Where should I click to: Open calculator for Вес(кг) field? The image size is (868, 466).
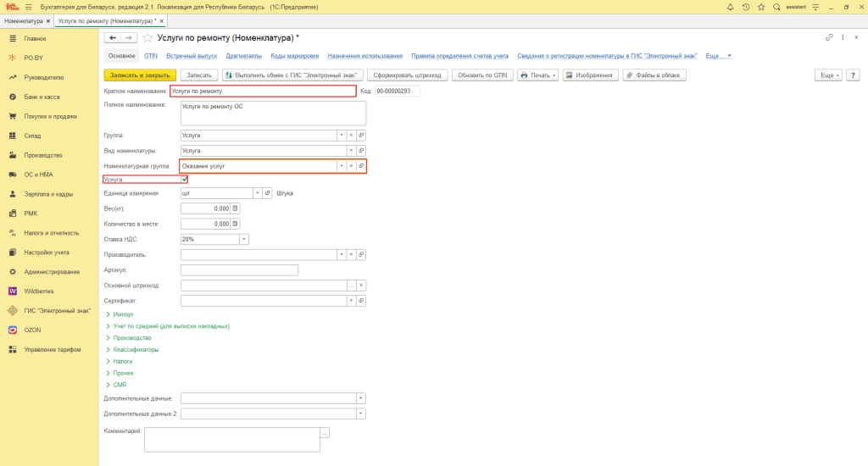(236, 208)
